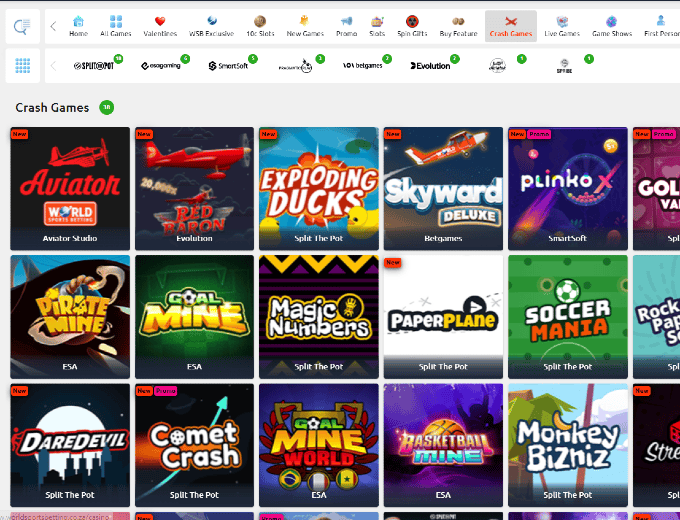Launch the Soccer Mania game
Image resolution: width=680 pixels, height=520 pixels.
568,317
